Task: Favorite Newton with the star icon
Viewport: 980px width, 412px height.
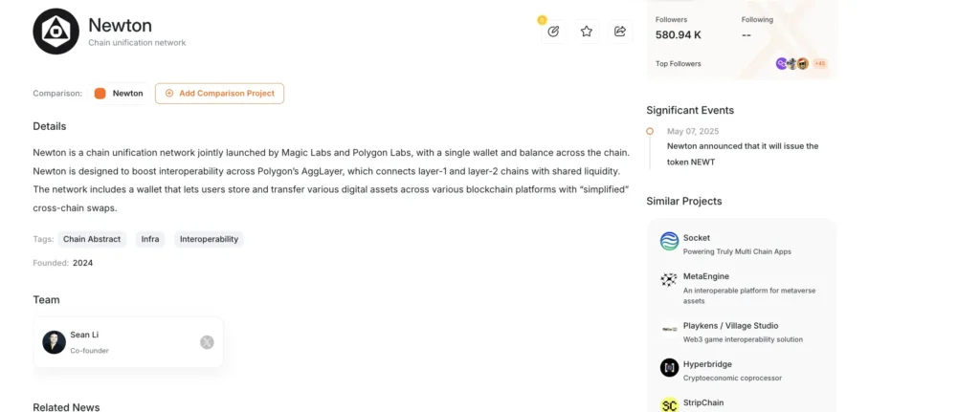Action: pyautogui.click(x=587, y=32)
